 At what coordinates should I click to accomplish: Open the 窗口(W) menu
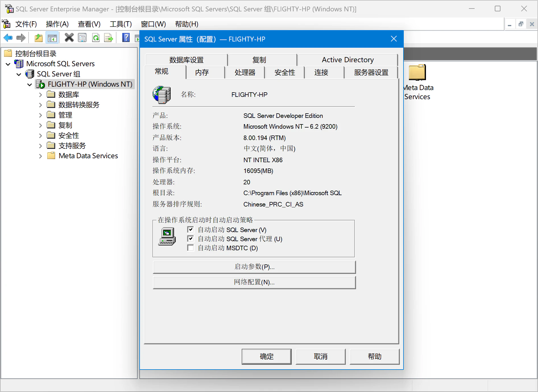[x=153, y=24]
